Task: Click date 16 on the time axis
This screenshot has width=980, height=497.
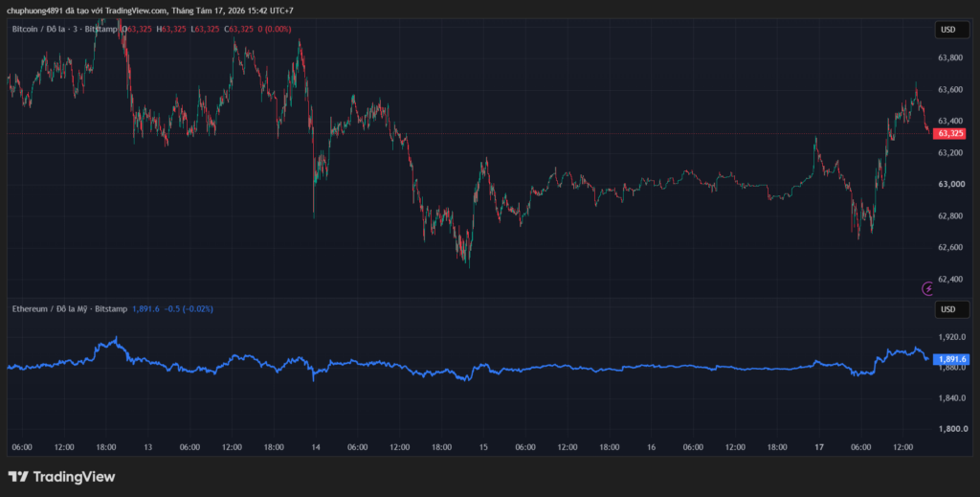Action: [x=651, y=447]
